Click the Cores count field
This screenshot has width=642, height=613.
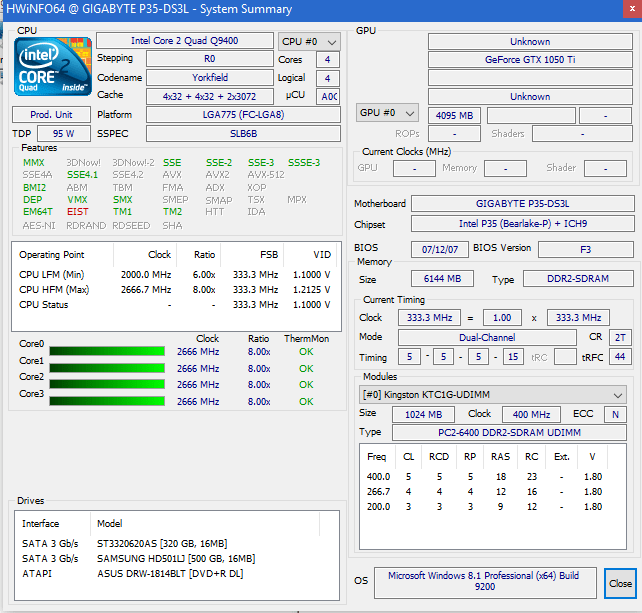coord(328,60)
